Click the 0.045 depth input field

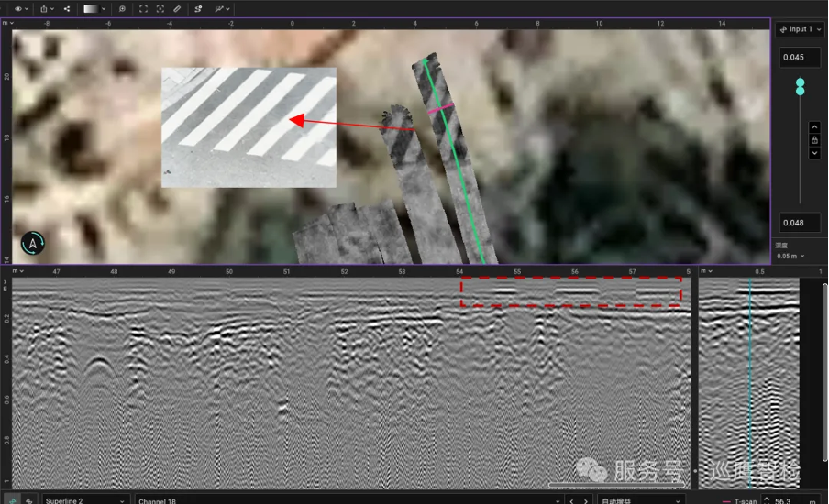pos(800,58)
